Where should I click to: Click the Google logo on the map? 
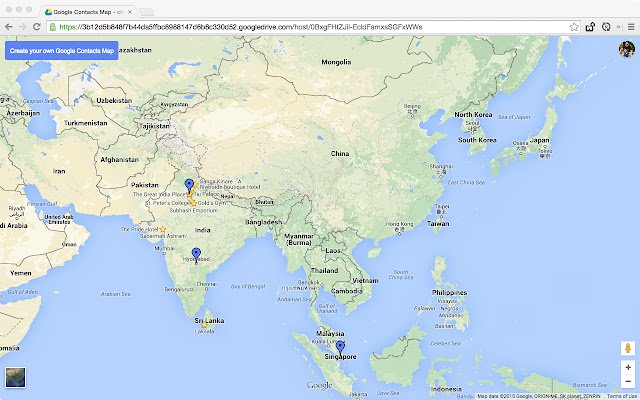(x=319, y=385)
